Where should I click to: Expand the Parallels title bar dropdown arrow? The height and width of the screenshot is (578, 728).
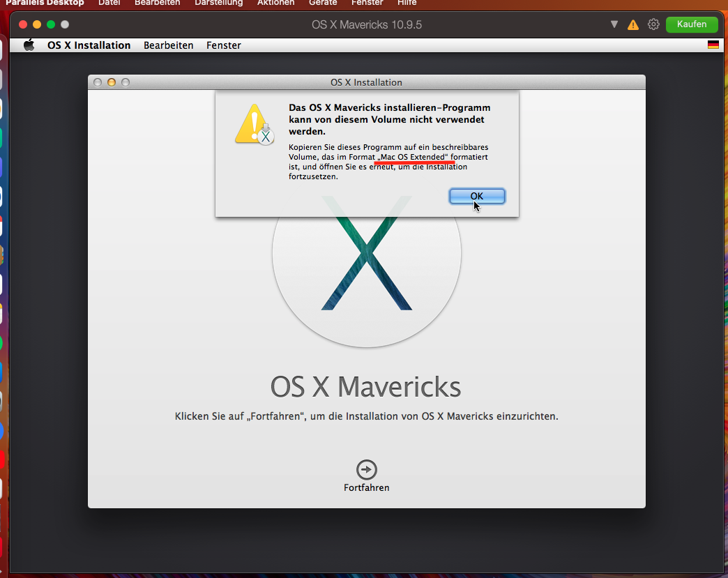(x=614, y=24)
